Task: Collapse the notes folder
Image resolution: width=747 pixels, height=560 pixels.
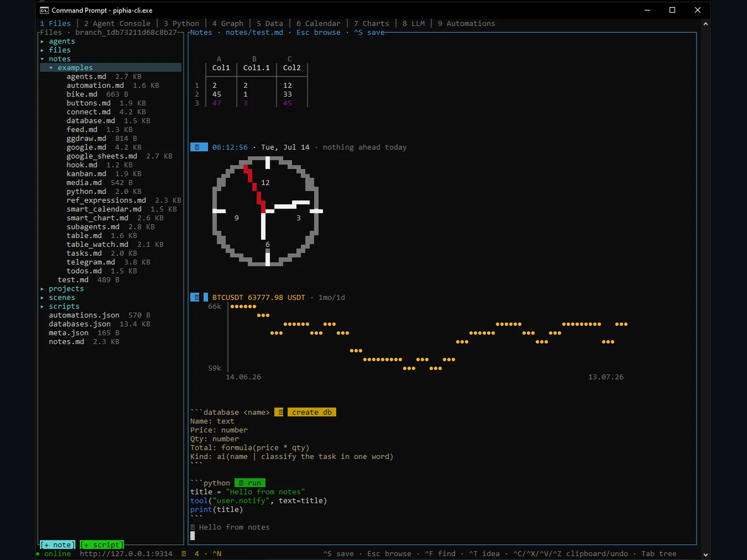Action: [x=42, y=59]
